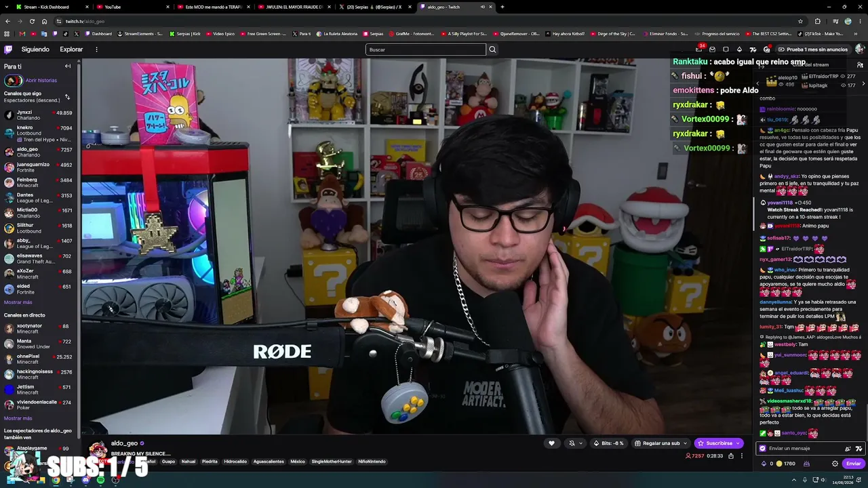Show more followed channels under elded

(18, 302)
